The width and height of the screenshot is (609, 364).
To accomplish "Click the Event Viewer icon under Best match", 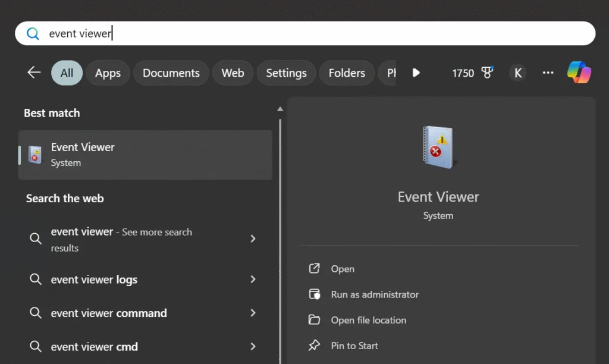I will [x=36, y=153].
